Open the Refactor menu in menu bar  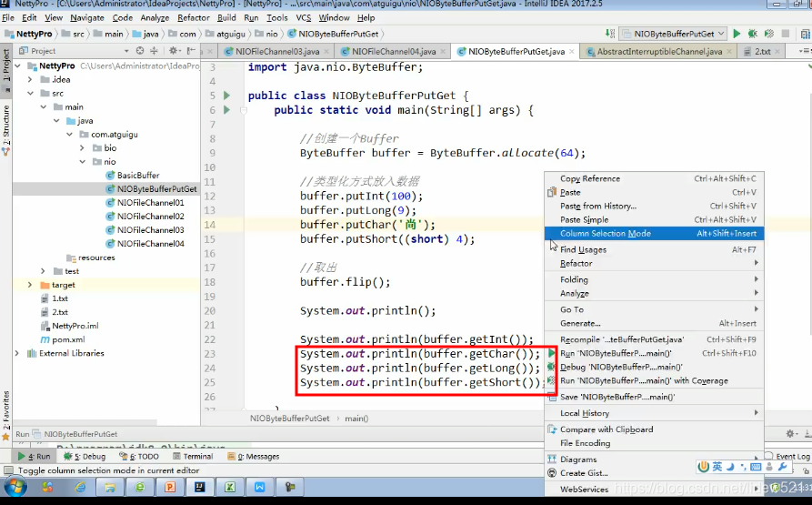pos(193,17)
